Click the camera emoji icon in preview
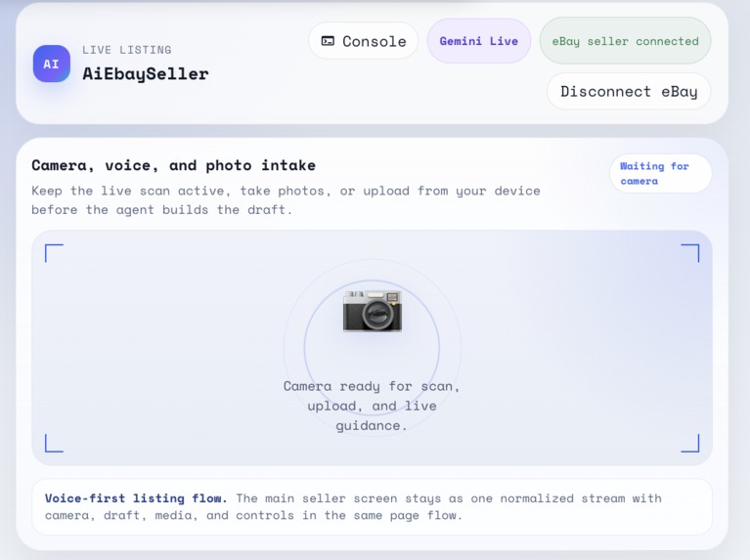The height and width of the screenshot is (560, 750). (373, 311)
